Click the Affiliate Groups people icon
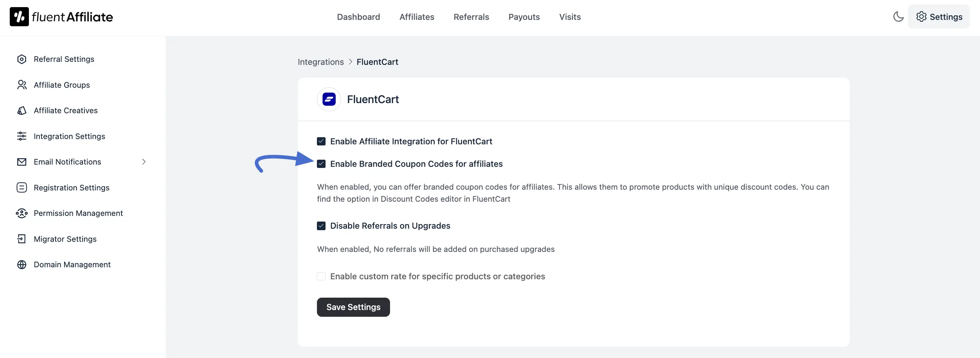Screen dimensions: 980x358 pos(22,85)
